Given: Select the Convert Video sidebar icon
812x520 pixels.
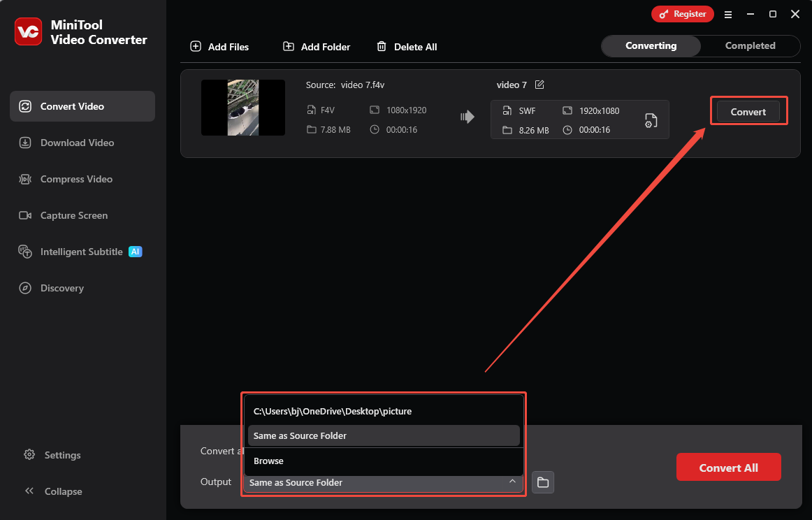Looking at the screenshot, I should (x=25, y=106).
